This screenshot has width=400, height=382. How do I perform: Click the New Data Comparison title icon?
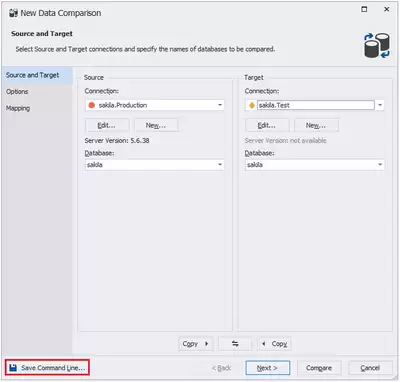[13, 13]
